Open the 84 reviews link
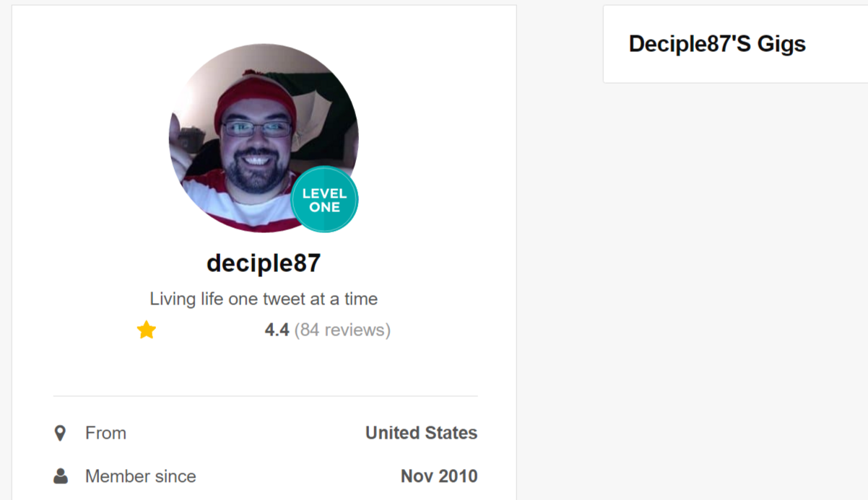The image size is (868, 500). click(x=342, y=330)
